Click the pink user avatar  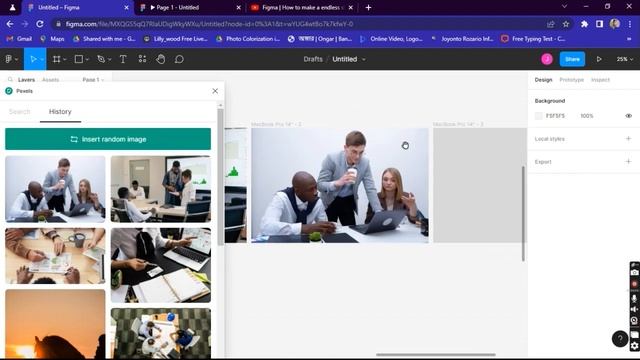[547, 59]
